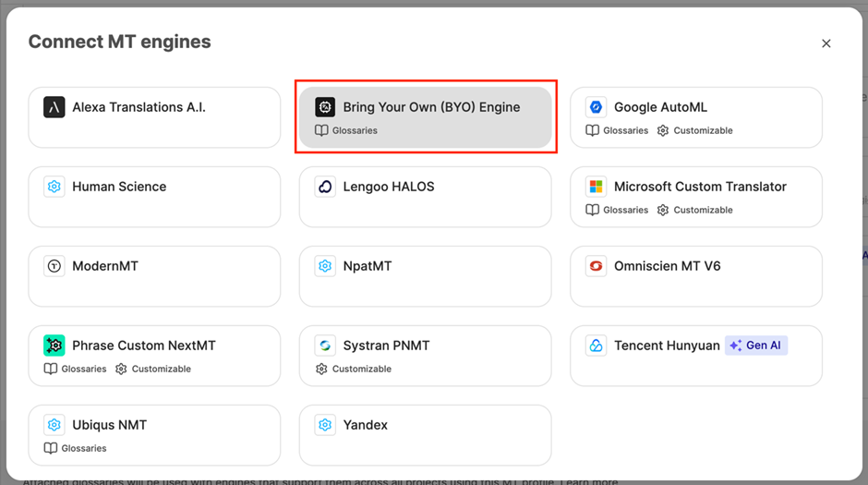Click Glossaries tag under Phrase Custom NextMT
868x485 pixels.
pos(83,370)
